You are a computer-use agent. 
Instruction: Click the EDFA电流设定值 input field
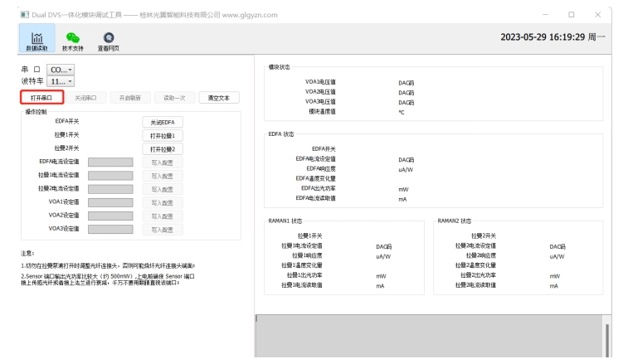(110, 162)
